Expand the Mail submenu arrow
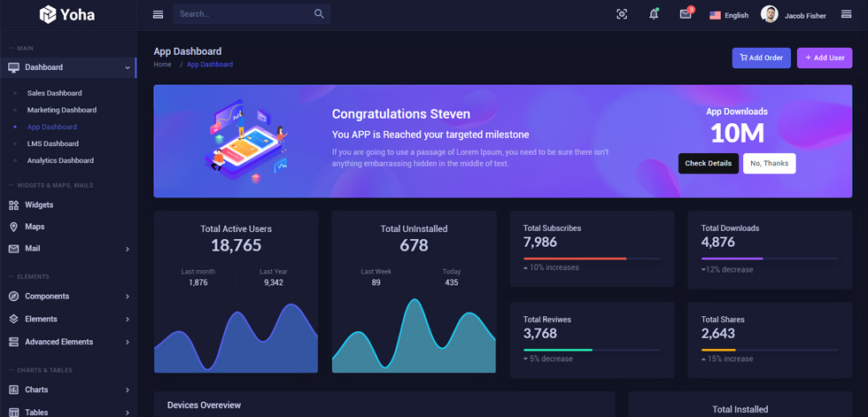This screenshot has height=417, width=868. tap(128, 250)
